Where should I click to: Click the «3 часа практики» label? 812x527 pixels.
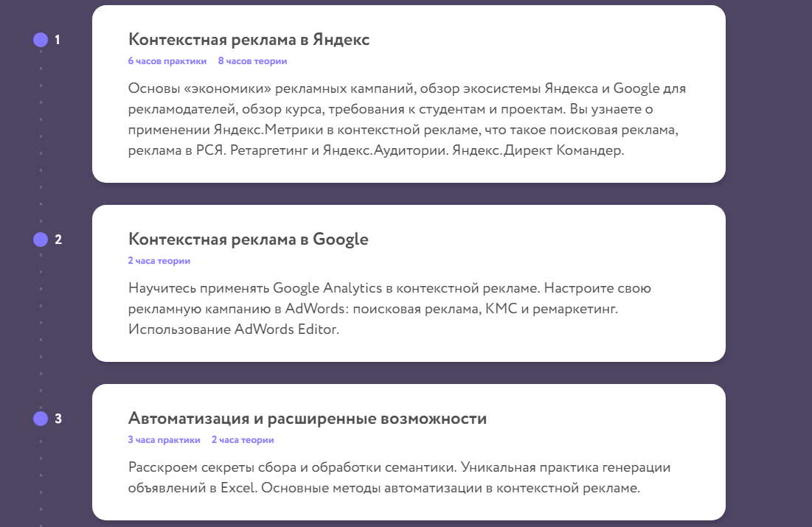pyautogui.click(x=164, y=440)
